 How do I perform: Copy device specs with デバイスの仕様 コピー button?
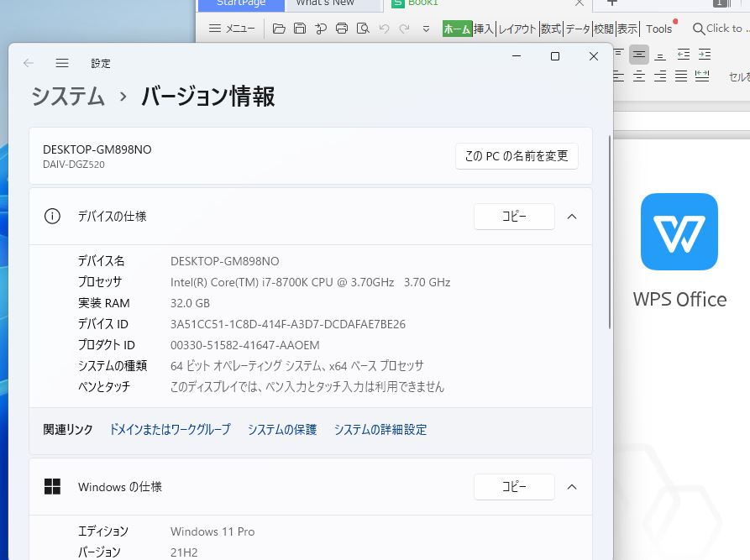[514, 217]
